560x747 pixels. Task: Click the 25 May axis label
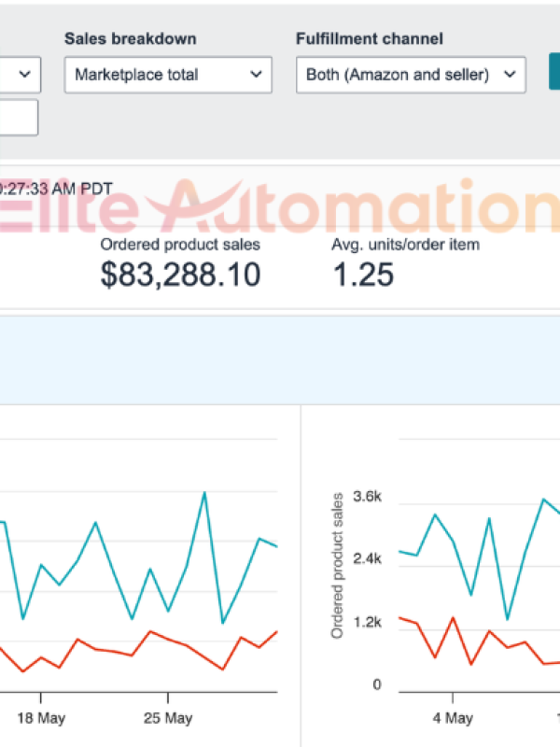pos(168,718)
